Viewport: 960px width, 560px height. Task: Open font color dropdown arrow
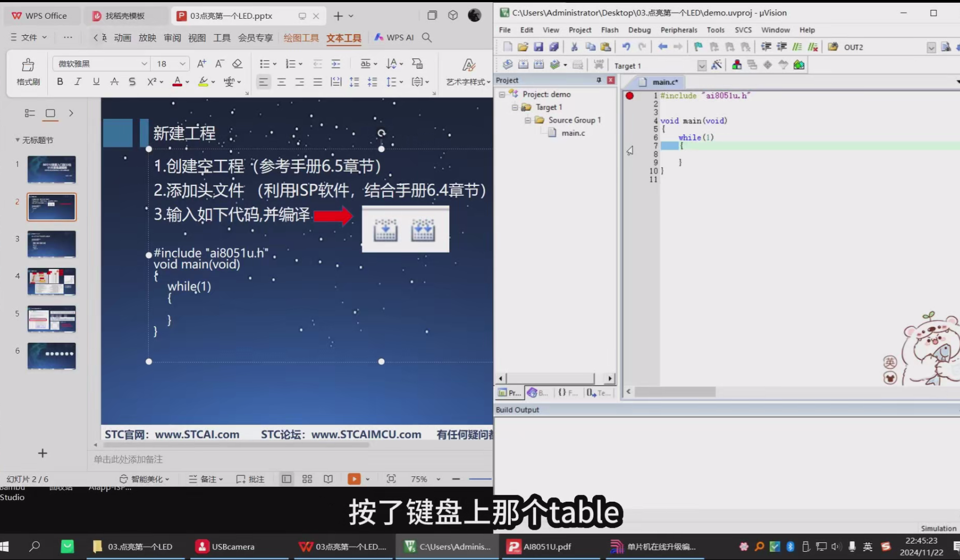tap(188, 82)
